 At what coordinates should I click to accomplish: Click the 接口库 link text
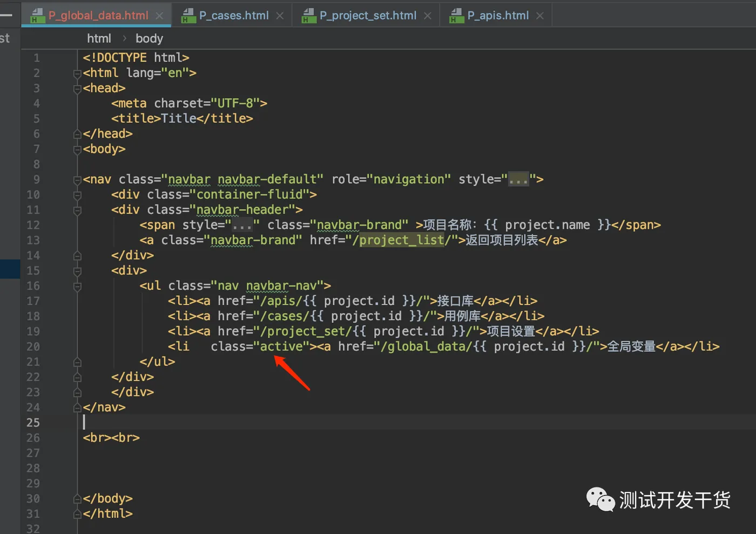pyautogui.click(x=455, y=301)
